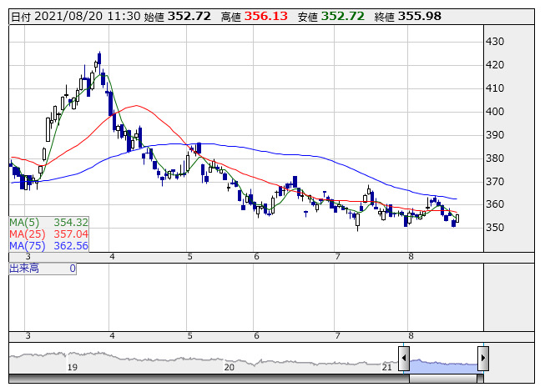The image size is (545, 392).
Task: Click the scrollbar thumb below overview chart
Action: coord(443,378)
